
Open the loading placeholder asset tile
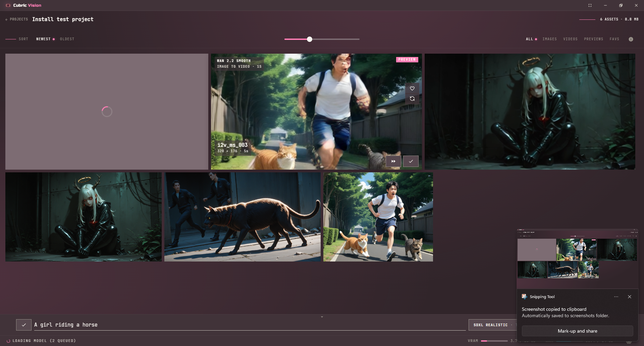click(107, 112)
